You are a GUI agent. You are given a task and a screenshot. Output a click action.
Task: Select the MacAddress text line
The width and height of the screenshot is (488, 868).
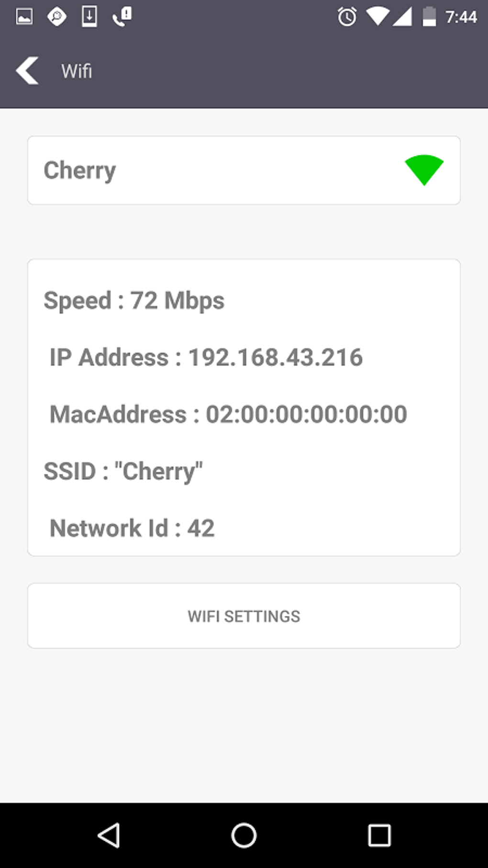(x=228, y=414)
